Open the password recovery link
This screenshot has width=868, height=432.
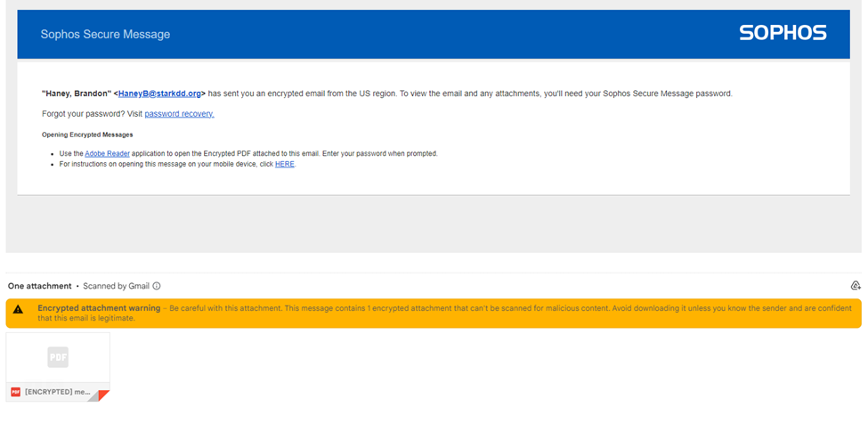(x=179, y=114)
